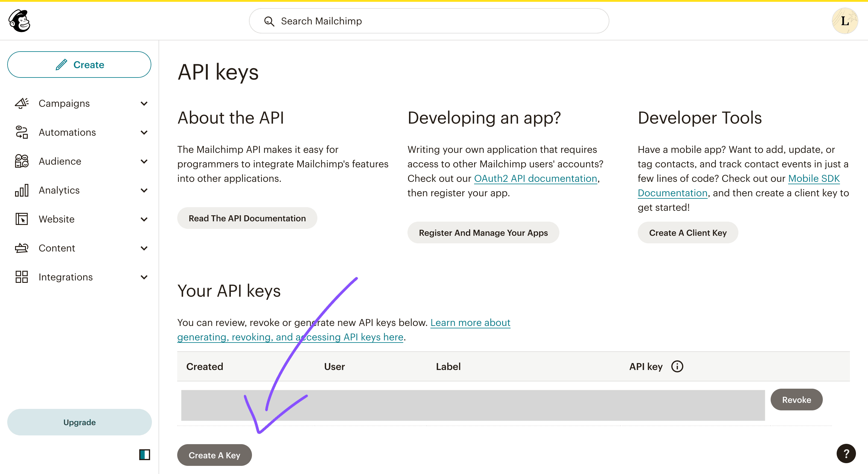Expand the Automations chevron
Image resolution: width=868 pixels, height=474 pixels.
144,132
